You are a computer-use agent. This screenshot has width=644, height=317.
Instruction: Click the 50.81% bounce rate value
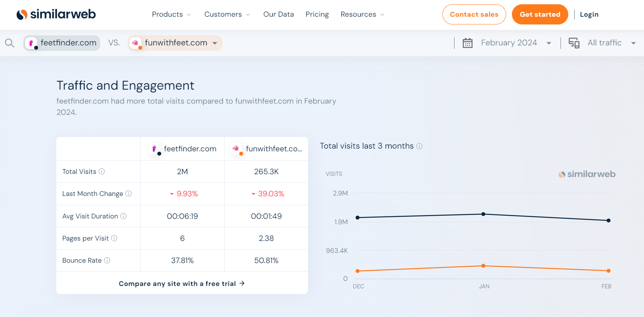pyautogui.click(x=266, y=260)
